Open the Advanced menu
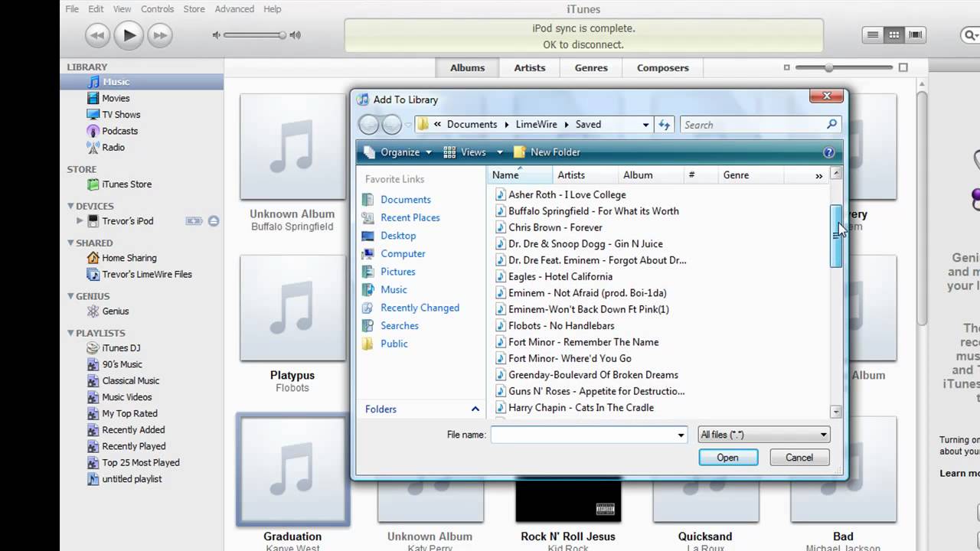The width and height of the screenshot is (980, 551). click(234, 9)
